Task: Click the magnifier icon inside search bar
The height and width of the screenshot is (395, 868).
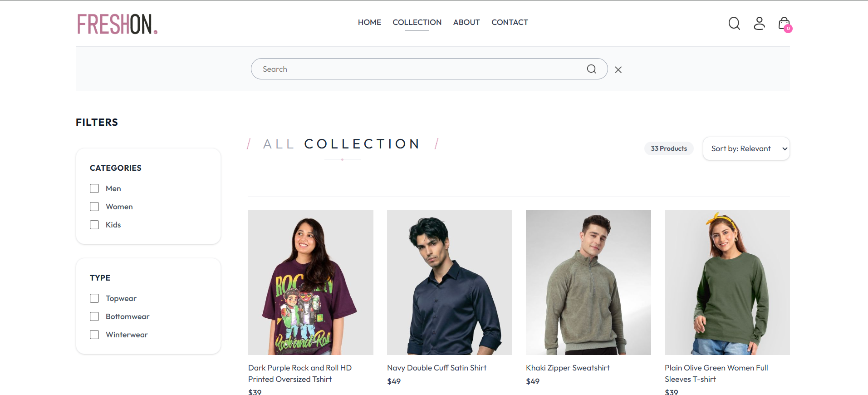Action: pyautogui.click(x=591, y=69)
